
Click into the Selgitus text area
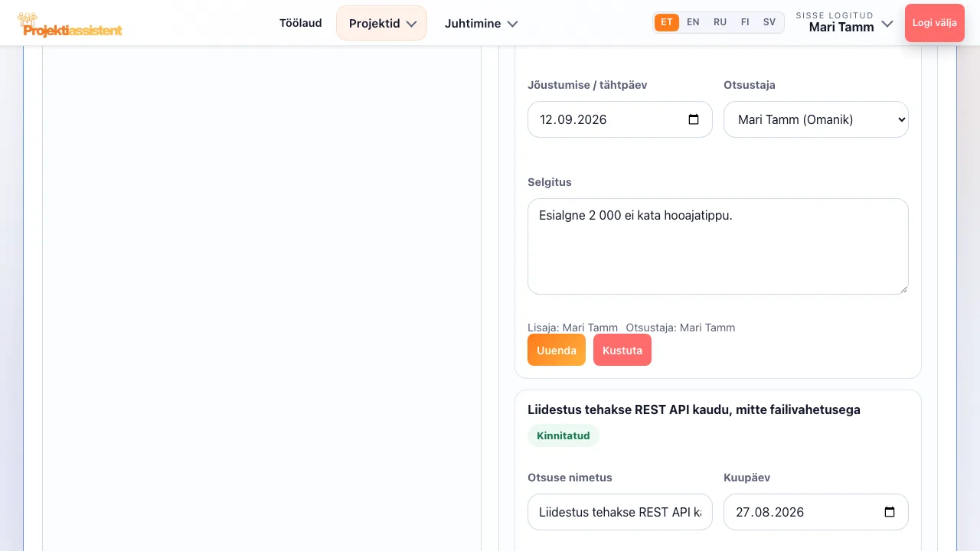coord(718,246)
